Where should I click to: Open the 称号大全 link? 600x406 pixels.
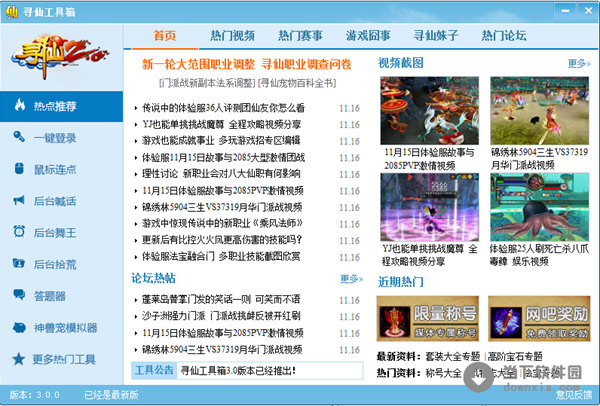coord(443,373)
